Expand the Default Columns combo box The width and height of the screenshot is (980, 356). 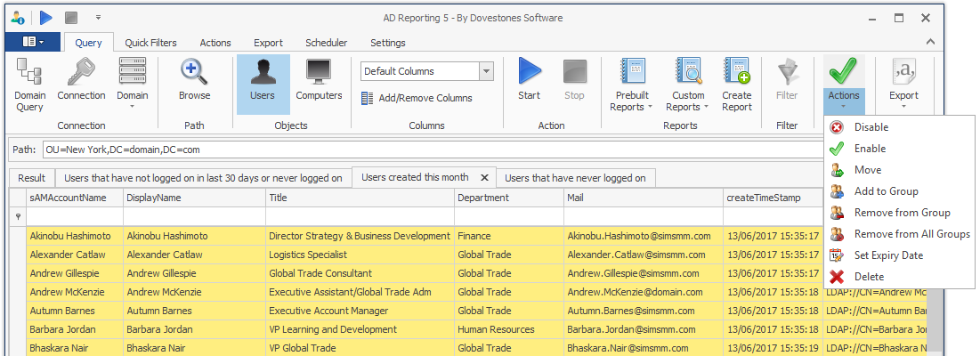(x=486, y=71)
